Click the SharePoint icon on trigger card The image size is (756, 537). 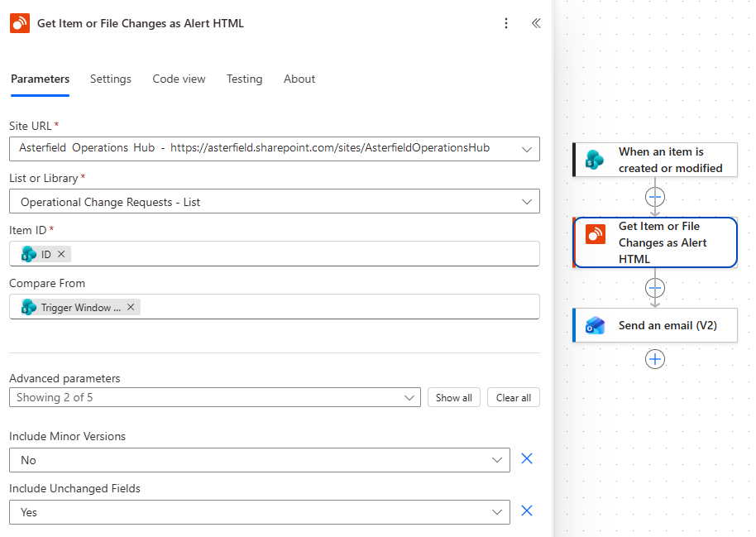pos(595,160)
